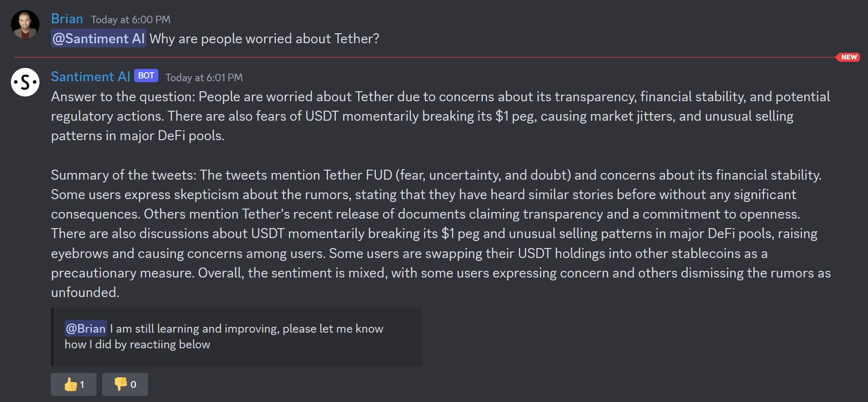Click the @Santiment AI mention in Brian's message
This screenshot has width=868, height=402.
pos(98,38)
